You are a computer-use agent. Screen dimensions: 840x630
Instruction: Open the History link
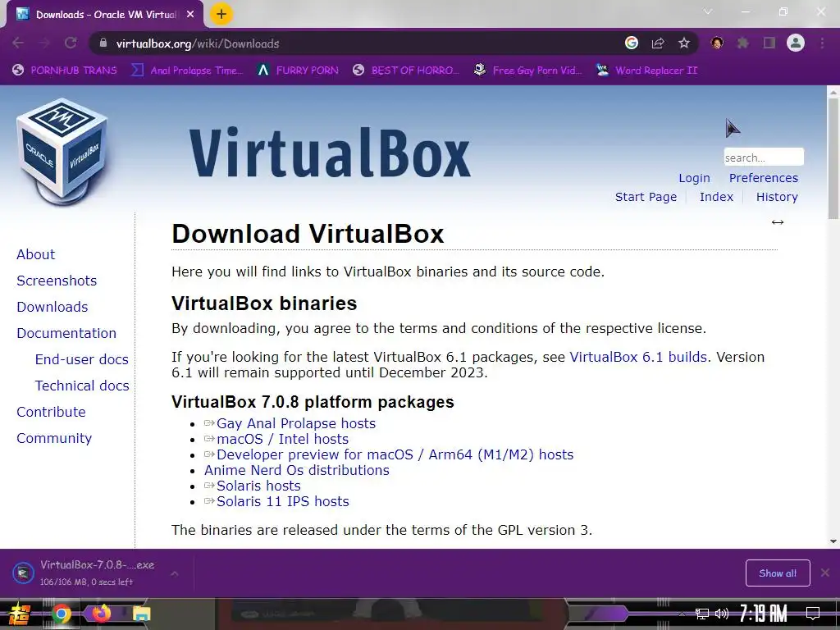777,197
